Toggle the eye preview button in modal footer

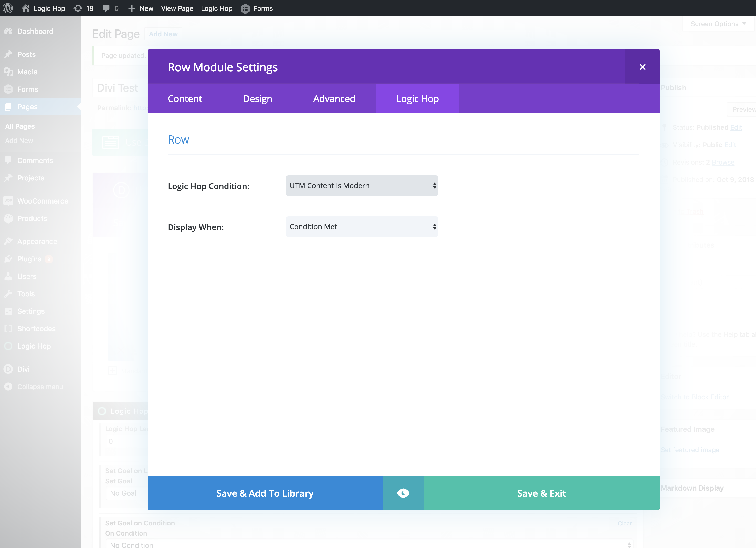403,493
